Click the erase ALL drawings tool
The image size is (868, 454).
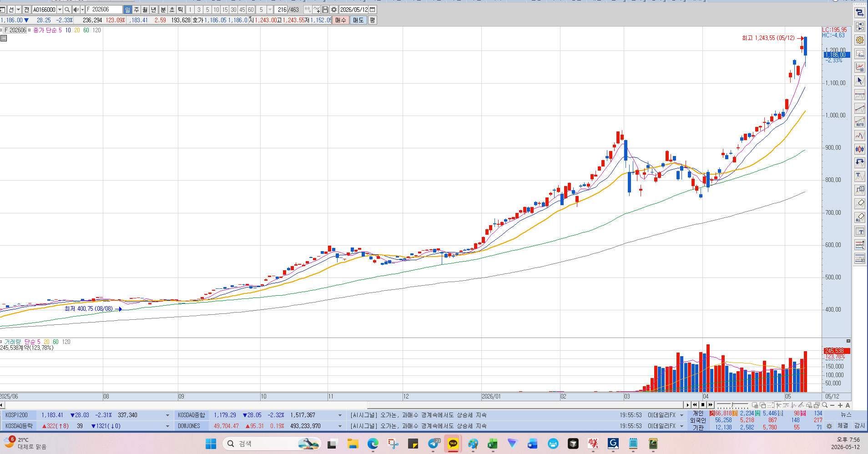coord(860,217)
